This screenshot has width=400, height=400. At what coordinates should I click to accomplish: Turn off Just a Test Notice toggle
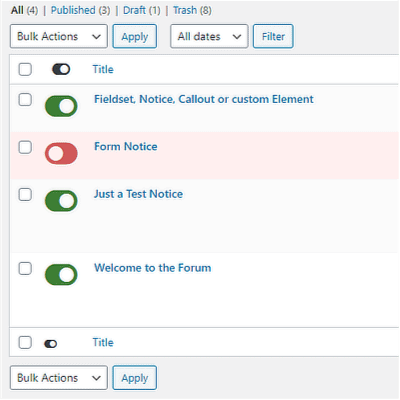pos(61,201)
